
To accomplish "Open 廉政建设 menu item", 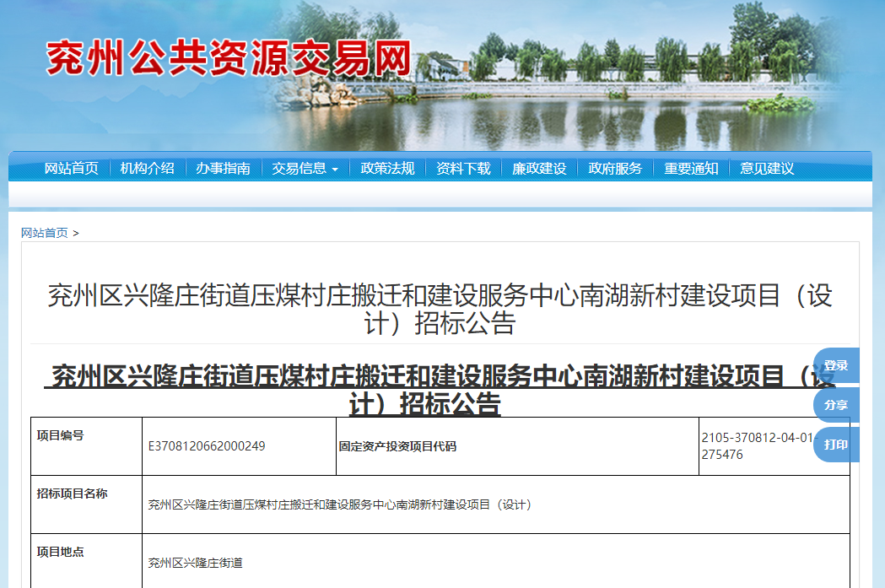I will tap(540, 168).
